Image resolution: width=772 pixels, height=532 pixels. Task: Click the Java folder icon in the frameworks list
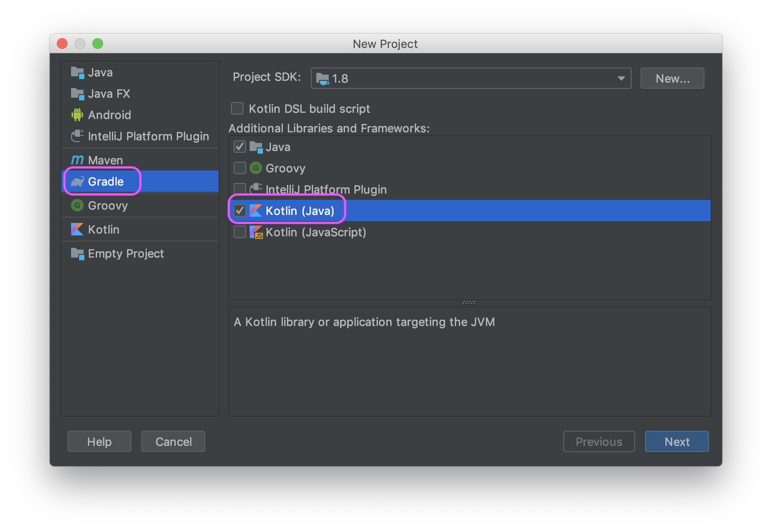[256, 147]
